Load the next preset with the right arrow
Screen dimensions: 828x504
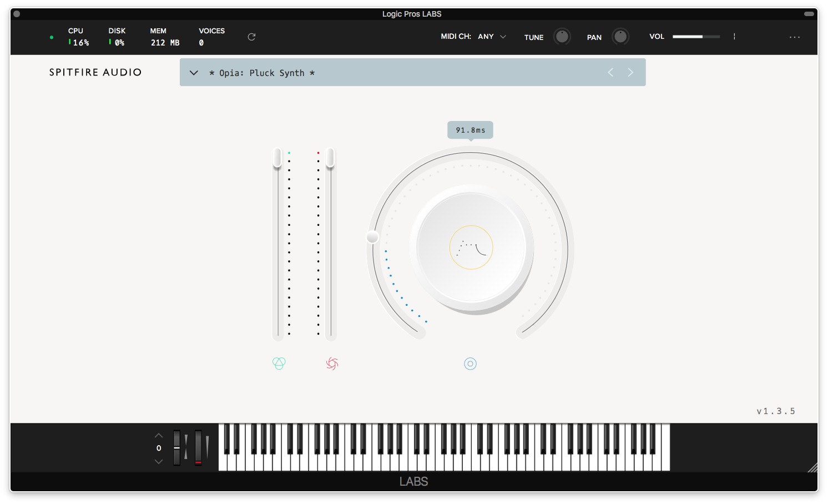[x=630, y=72]
